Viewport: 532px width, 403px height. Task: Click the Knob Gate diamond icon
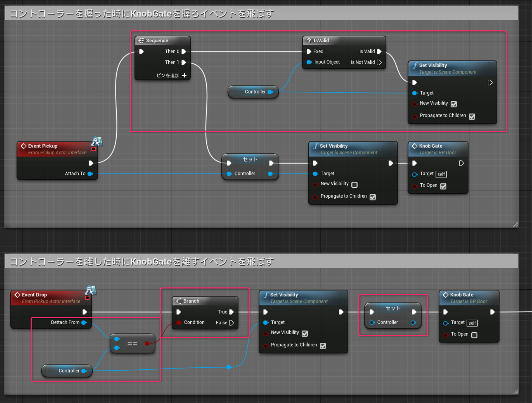pos(415,146)
